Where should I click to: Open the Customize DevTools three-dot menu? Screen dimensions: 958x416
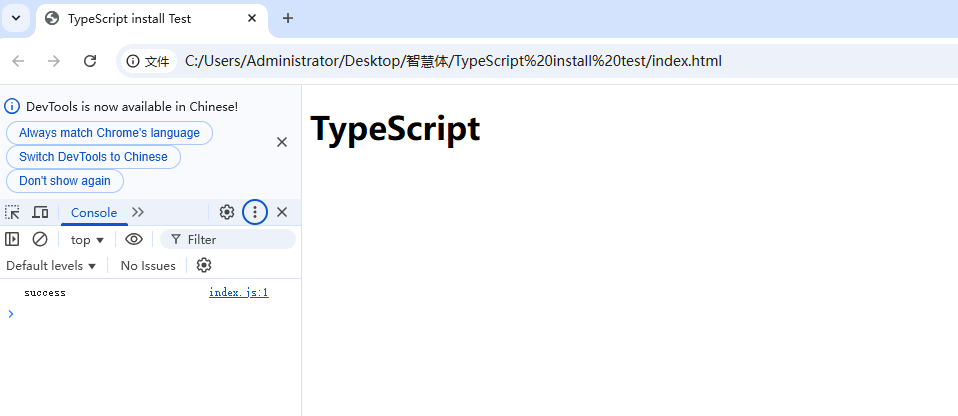tap(255, 213)
